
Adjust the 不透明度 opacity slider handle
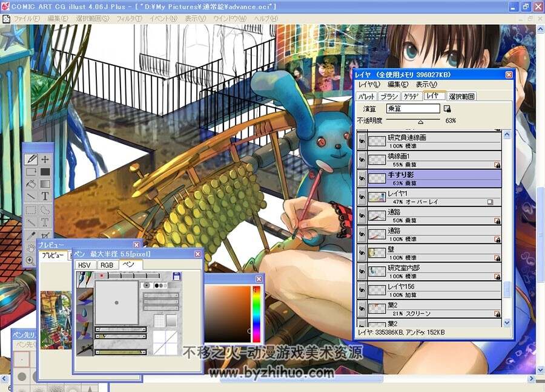point(421,122)
